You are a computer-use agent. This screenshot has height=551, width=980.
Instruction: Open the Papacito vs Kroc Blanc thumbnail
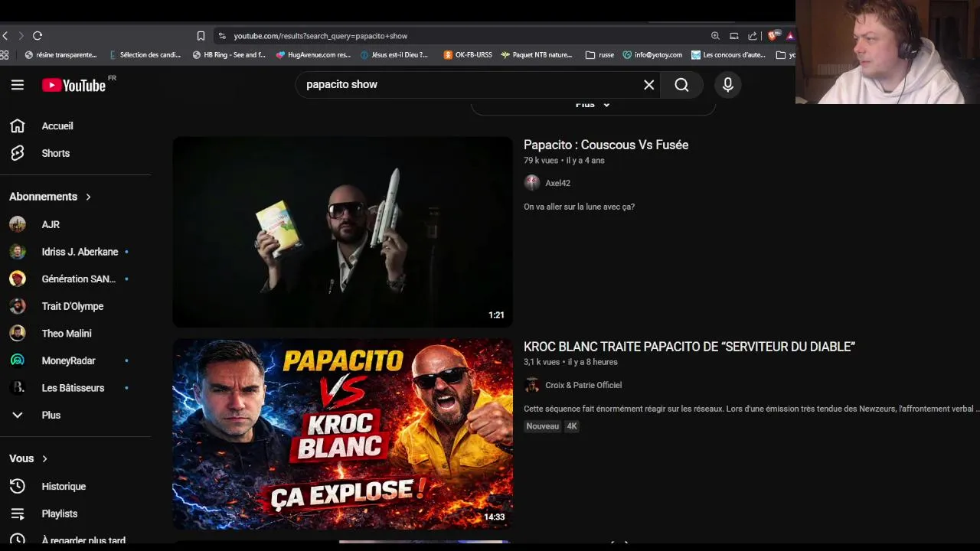tap(342, 434)
